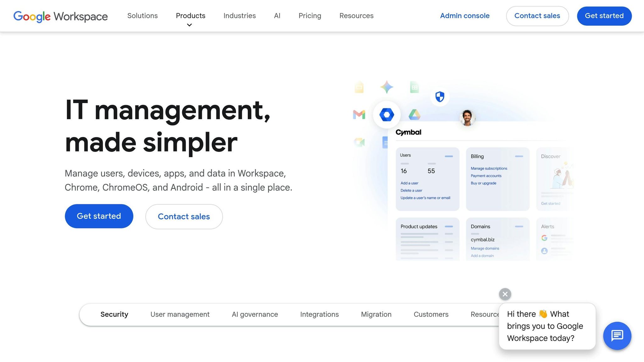Open the Pricing menu item
This screenshot has width=644, height=362.
tap(310, 16)
